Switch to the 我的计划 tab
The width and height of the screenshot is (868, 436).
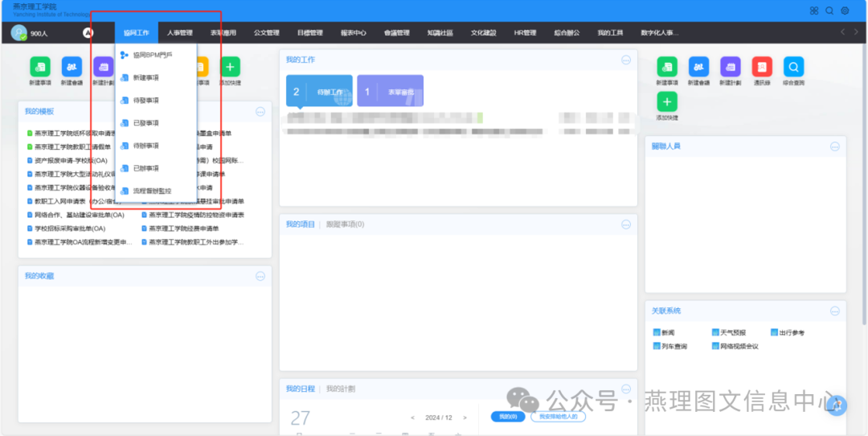pos(341,389)
